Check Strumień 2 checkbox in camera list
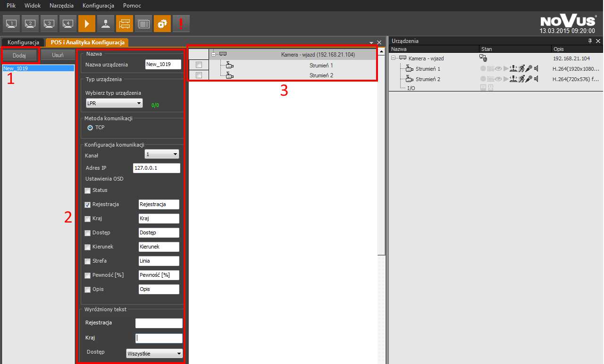Screen dimensions: 604x364 point(199,75)
